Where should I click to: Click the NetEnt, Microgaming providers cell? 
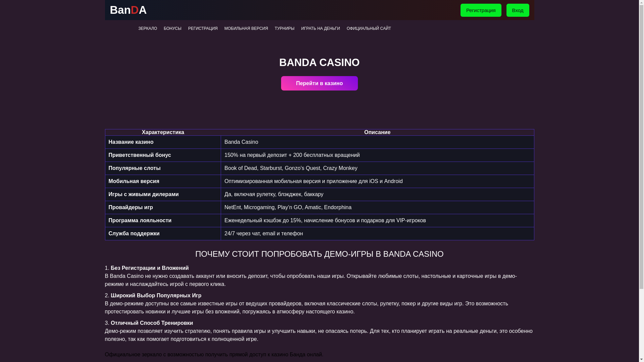click(x=377, y=207)
